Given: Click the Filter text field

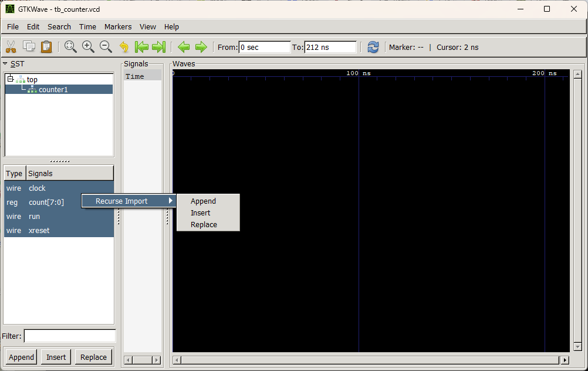Looking at the screenshot, I should [69, 336].
